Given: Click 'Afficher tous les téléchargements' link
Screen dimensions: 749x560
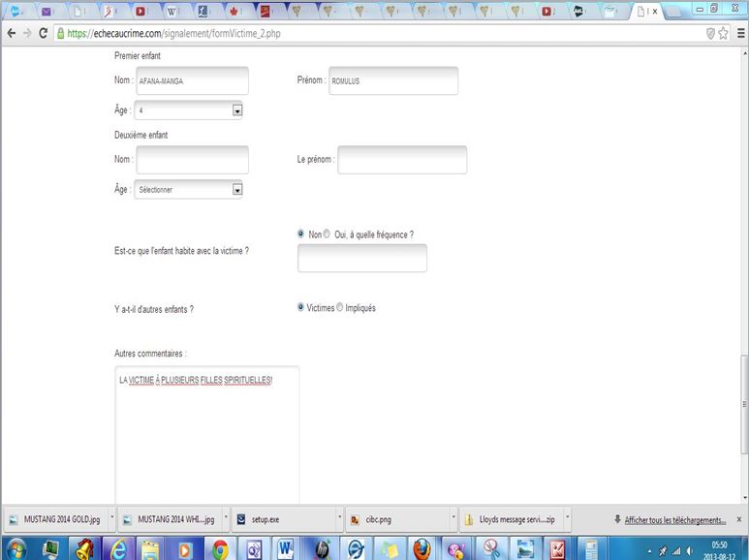Looking at the screenshot, I should [x=675, y=519].
